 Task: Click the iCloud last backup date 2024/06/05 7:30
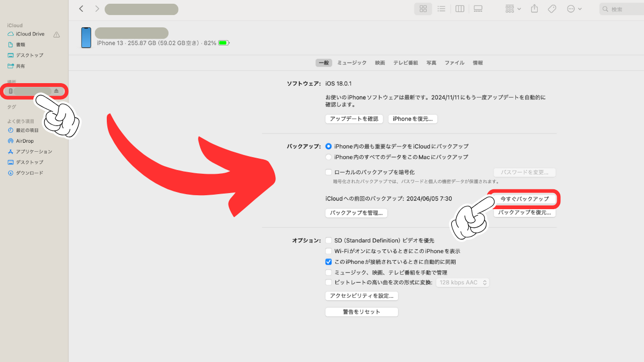[429, 199]
